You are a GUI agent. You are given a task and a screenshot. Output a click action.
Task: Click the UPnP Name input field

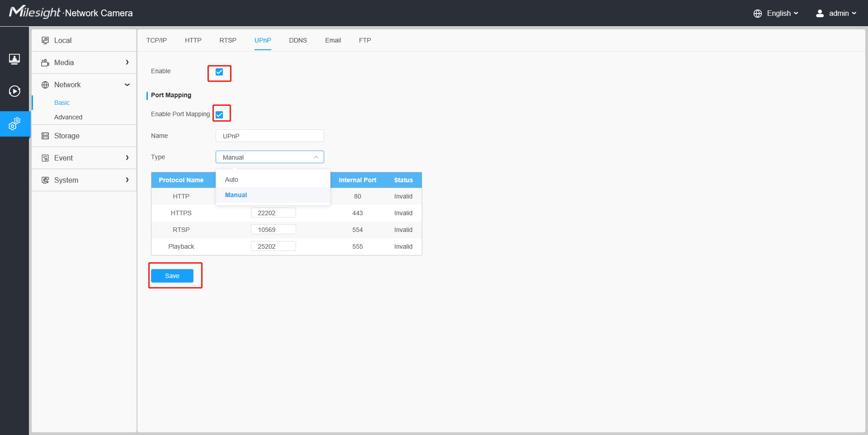pyautogui.click(x=270, y=136)
